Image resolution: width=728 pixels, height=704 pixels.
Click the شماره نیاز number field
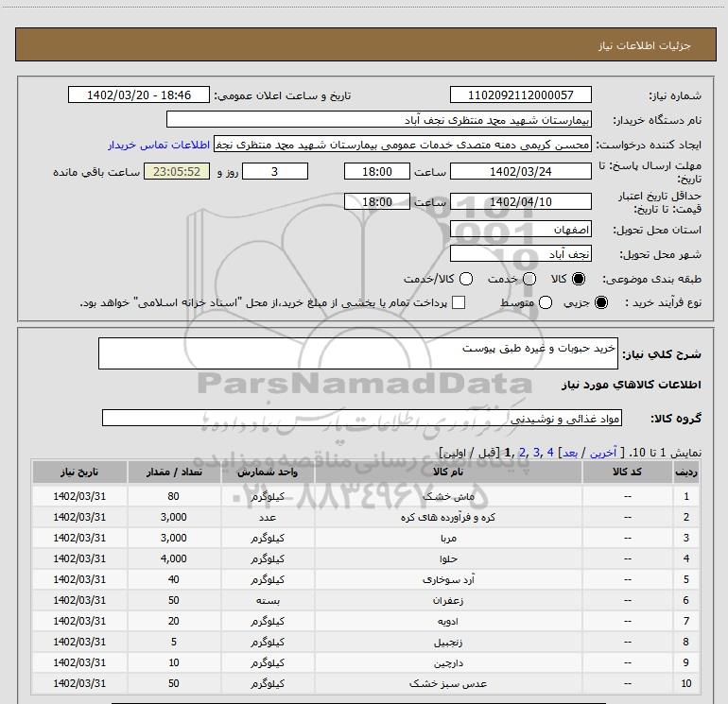pos(520,94)
